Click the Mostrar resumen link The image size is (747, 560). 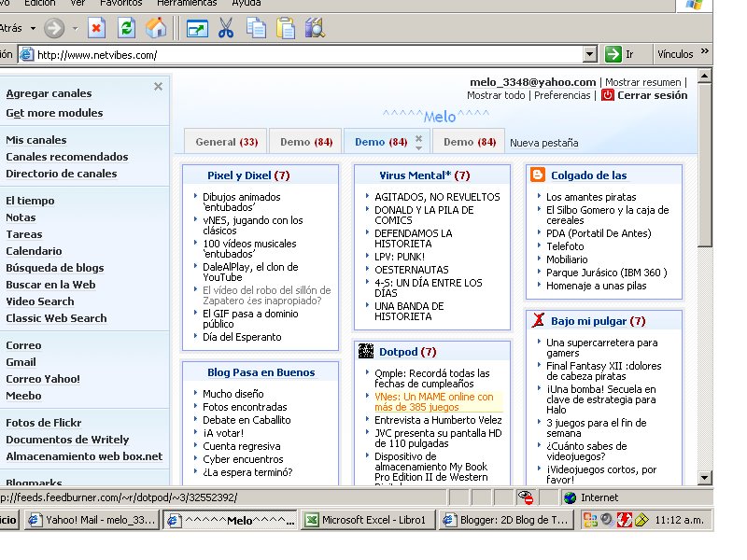click(x=643, y=82)
